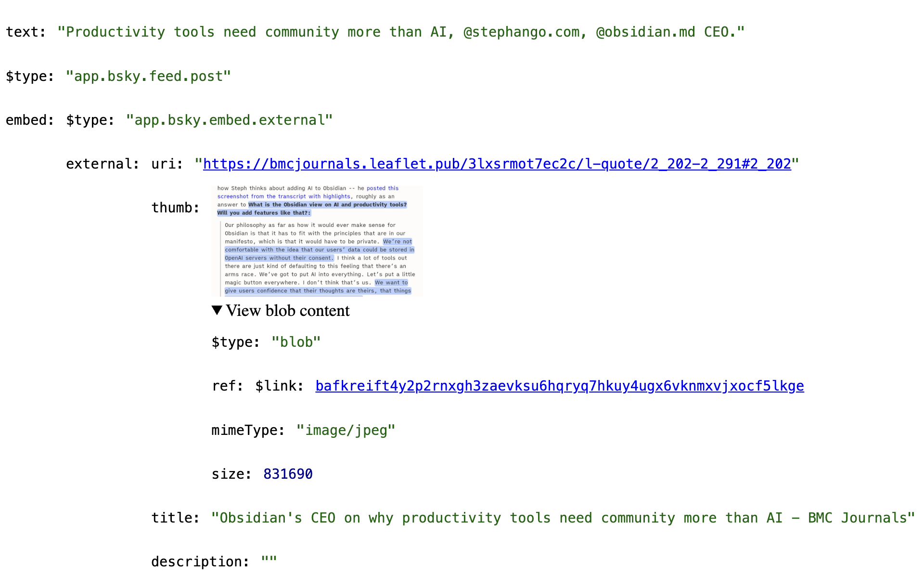Click the external key label

(102, 164)
